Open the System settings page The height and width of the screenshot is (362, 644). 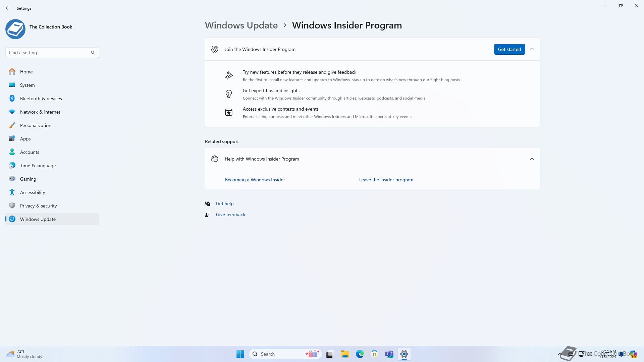point(52,85)
